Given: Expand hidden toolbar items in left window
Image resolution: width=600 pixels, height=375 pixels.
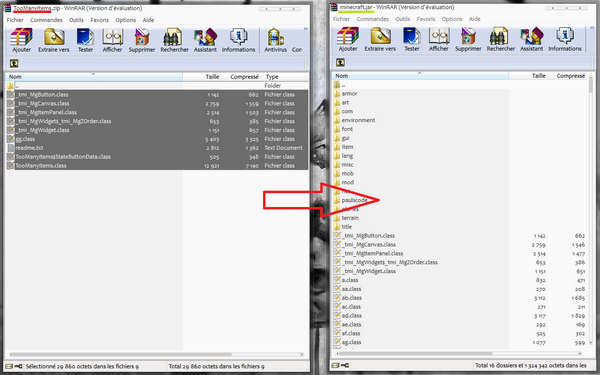Looking at the screenshot, I should pyautogui.click(x=306, y=29).
